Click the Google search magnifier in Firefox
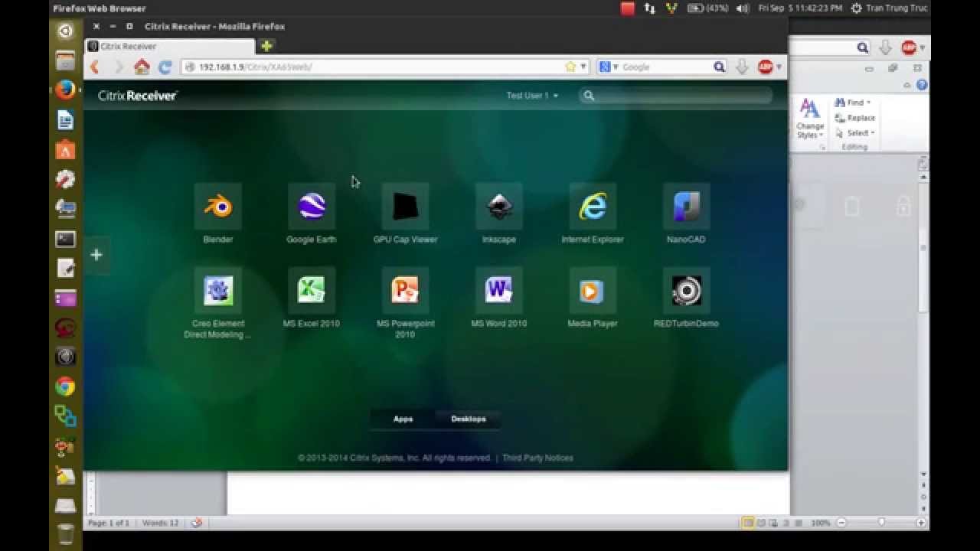Screen dimensions: 980x551 [x=719, y=67]
